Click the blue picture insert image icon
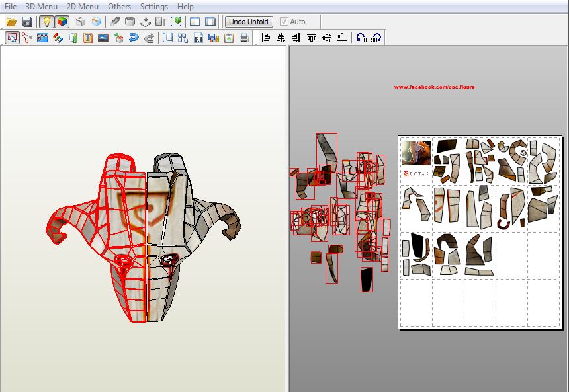This screenshot has height=392, width=569. coord(103,38)
